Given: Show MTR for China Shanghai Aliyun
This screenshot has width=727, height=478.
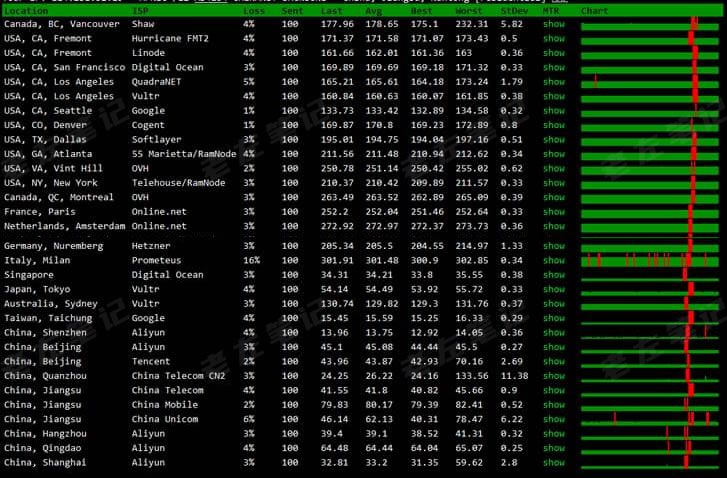Looking at the screenshot, I should coord(553,463).
